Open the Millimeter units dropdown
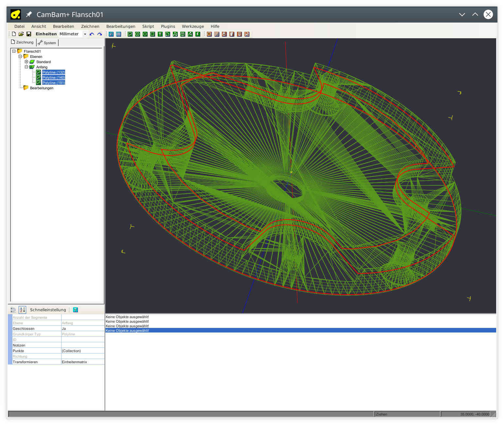 85,34
